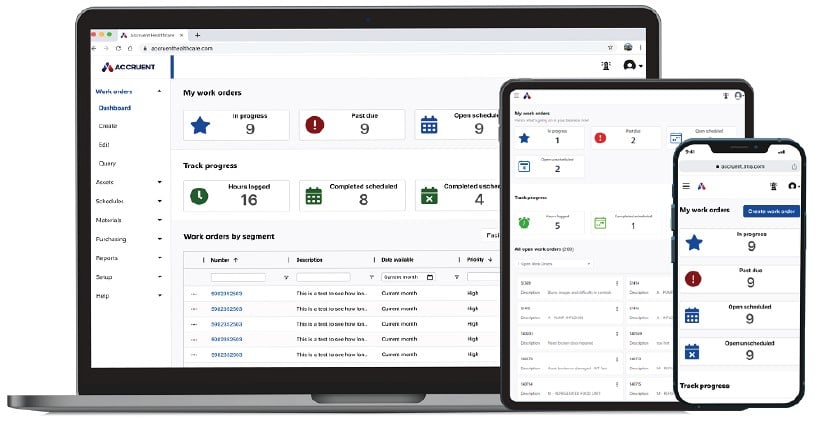The image size is (821, 429).
Task: Click the Open scheduled calendar icon on laptop
Action: [x=429, y=126]
